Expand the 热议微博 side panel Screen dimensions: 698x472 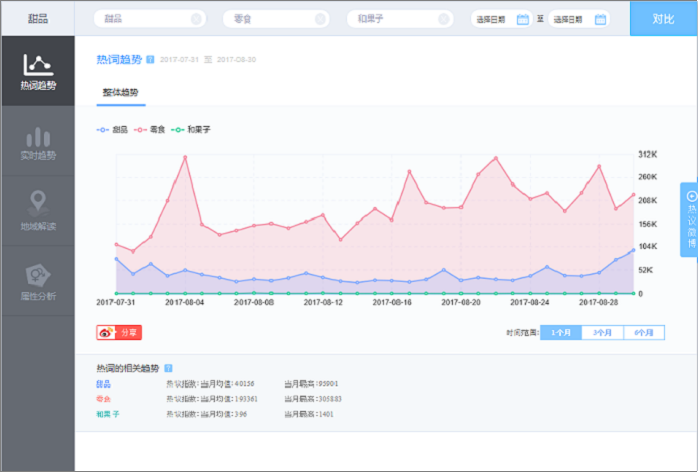point(689,219)
